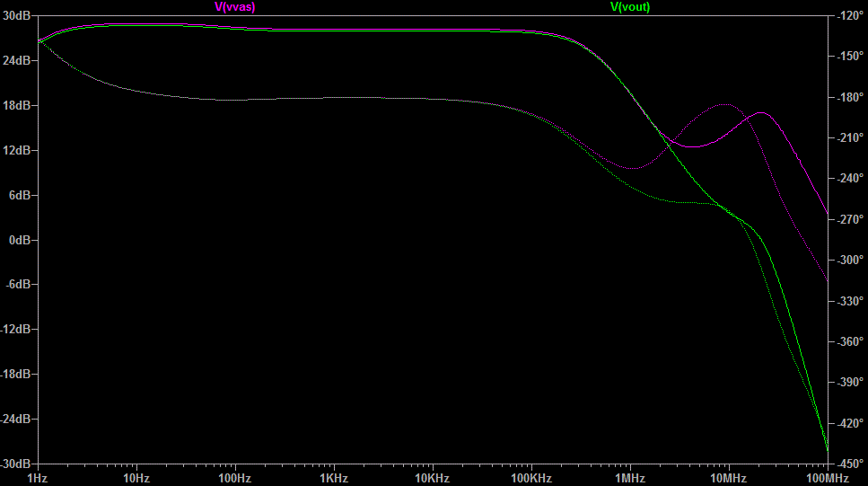Viewport: 868px width, 486px height.
Task: Click the -270° phase axis label
Action: [849, 219]
